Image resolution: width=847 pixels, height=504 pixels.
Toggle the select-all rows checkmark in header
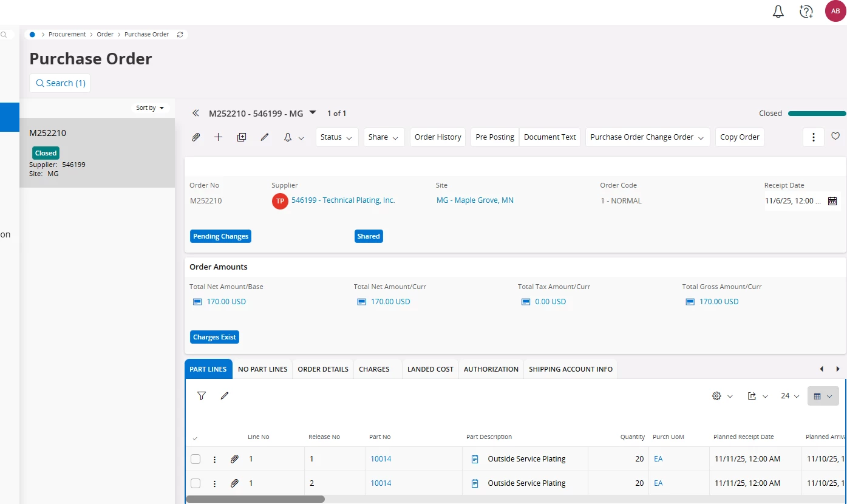point(195,438)
